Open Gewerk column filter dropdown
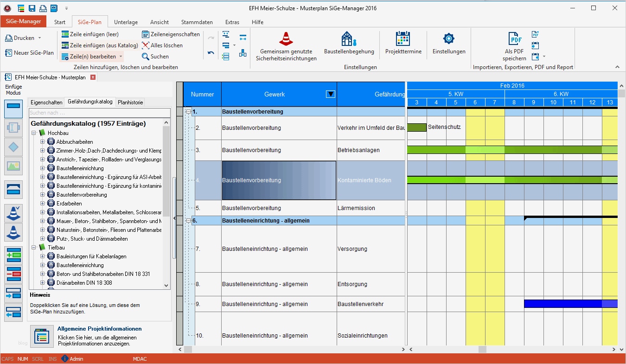The image size is (626, 364). (x=331, y=94)
